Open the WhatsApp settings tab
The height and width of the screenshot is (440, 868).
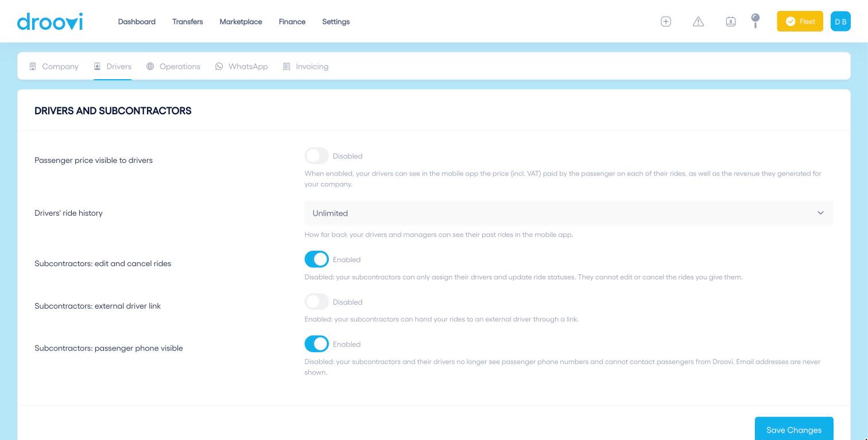pyautogui.click(x=242, y=67)
